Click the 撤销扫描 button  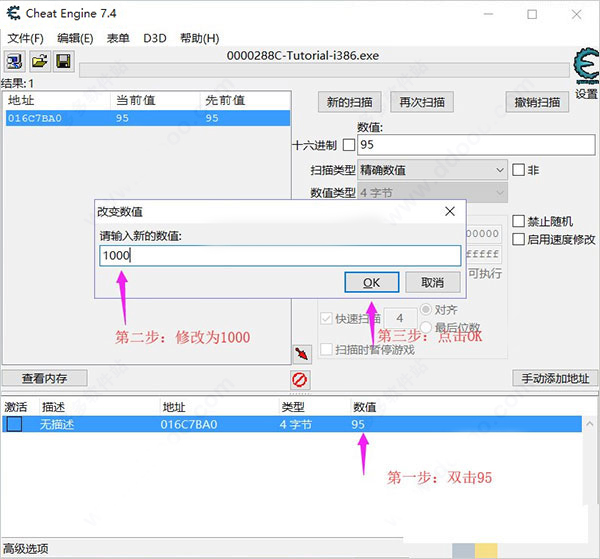pyautogui.click(x=537, y=102)
